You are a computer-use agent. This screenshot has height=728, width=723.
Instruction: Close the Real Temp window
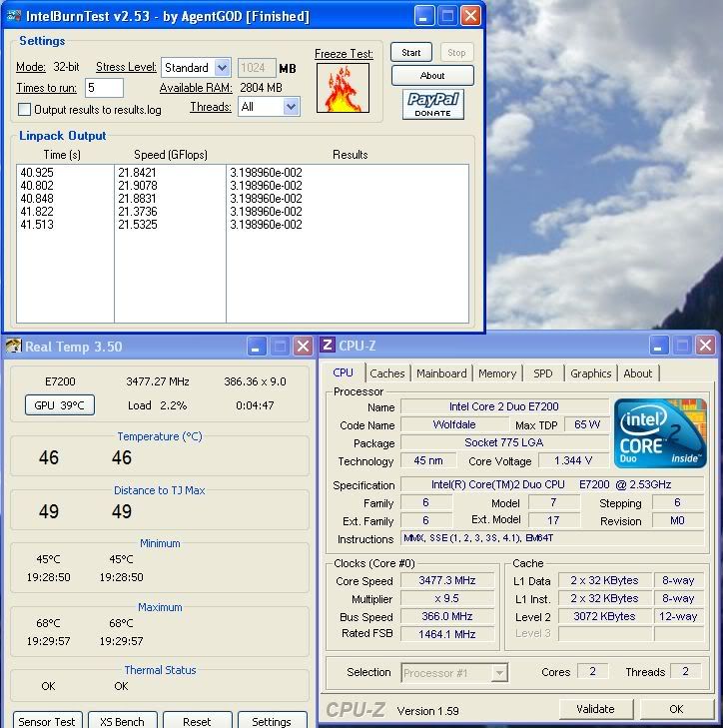coord(303,347)
